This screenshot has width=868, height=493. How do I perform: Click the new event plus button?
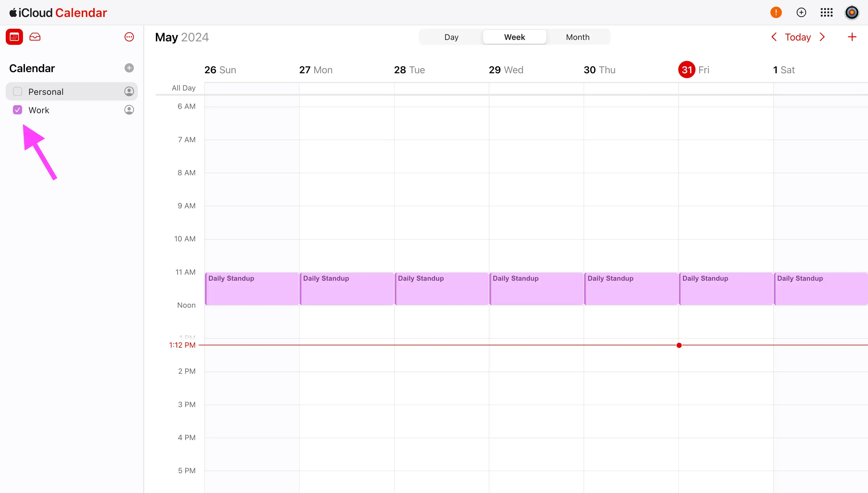click(852, 37)
